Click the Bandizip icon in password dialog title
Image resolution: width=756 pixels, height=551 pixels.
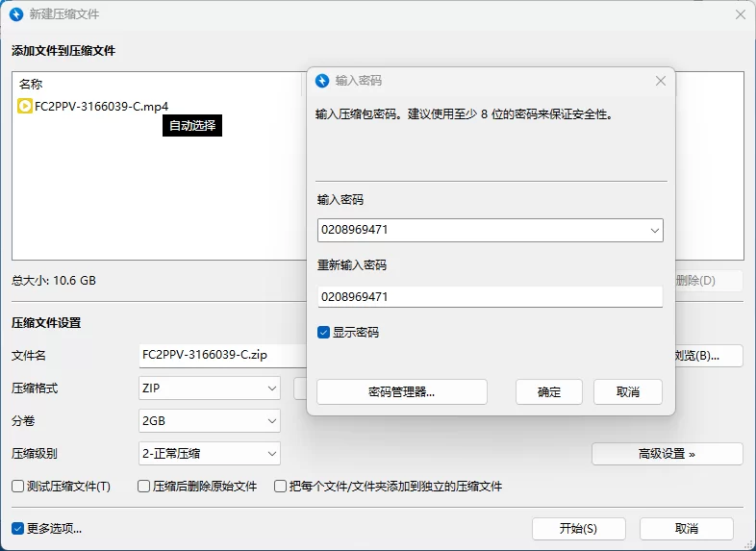pyautogui.click(x=322, y=81)
